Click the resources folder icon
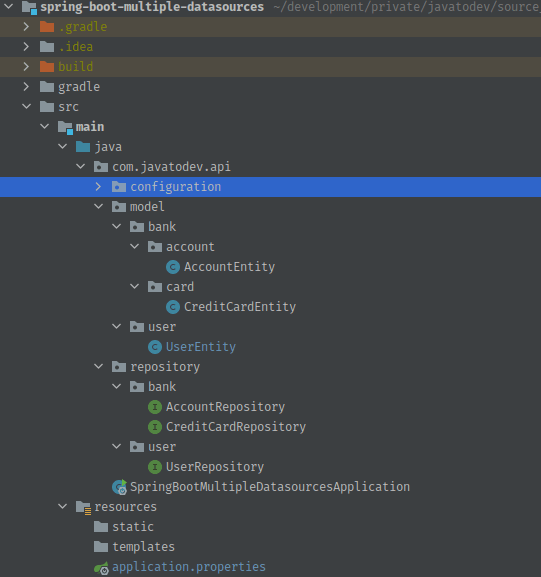This screenshot has width=541, height=577. click(x=84, y=507)
